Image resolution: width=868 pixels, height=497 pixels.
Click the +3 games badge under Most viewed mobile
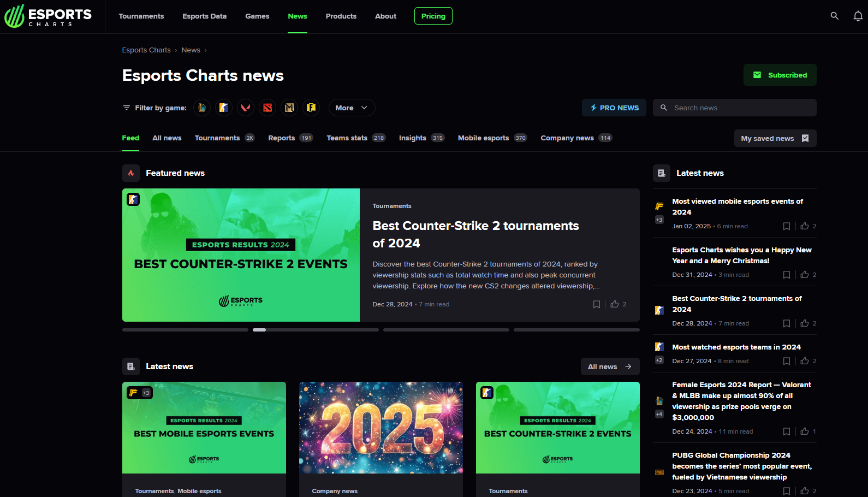pyautogui.click(x=659, y=220)
